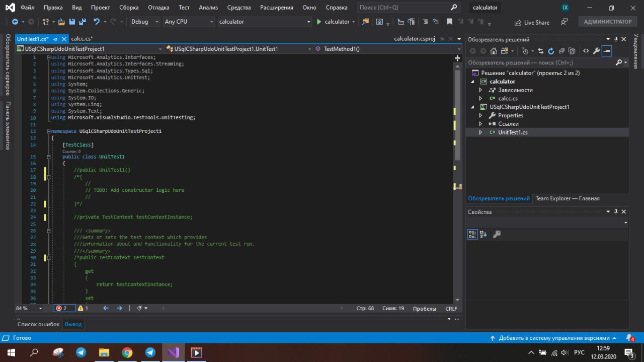Switch to the calcc.cs editor tab
The height and width of the screenshot is (362, 644).
click(82, 39)
